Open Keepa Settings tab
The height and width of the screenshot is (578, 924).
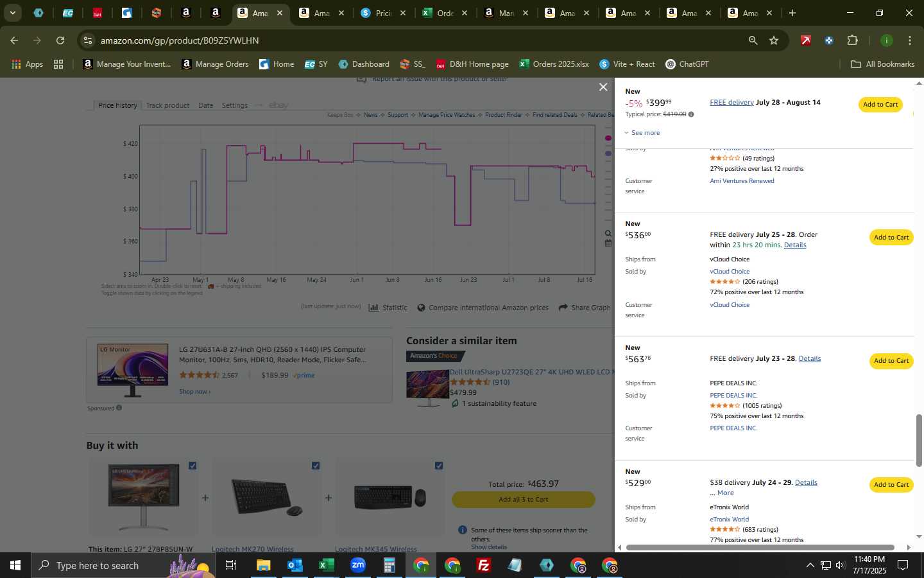[234, 105]
